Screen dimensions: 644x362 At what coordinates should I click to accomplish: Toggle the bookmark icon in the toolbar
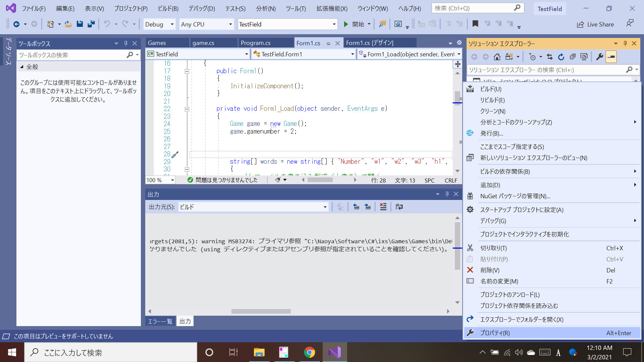(475, 24)
